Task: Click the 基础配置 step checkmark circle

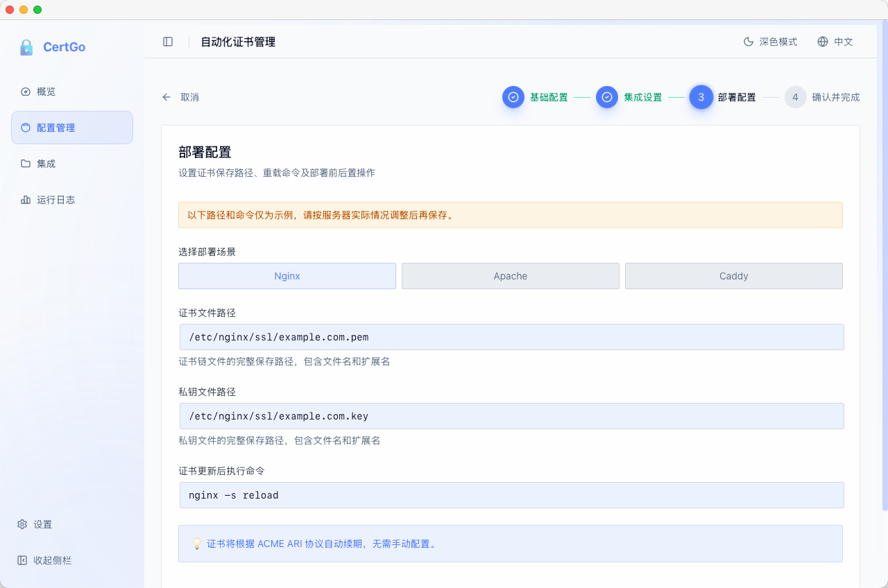Action: pyautogui.click(x=513, y=97)
